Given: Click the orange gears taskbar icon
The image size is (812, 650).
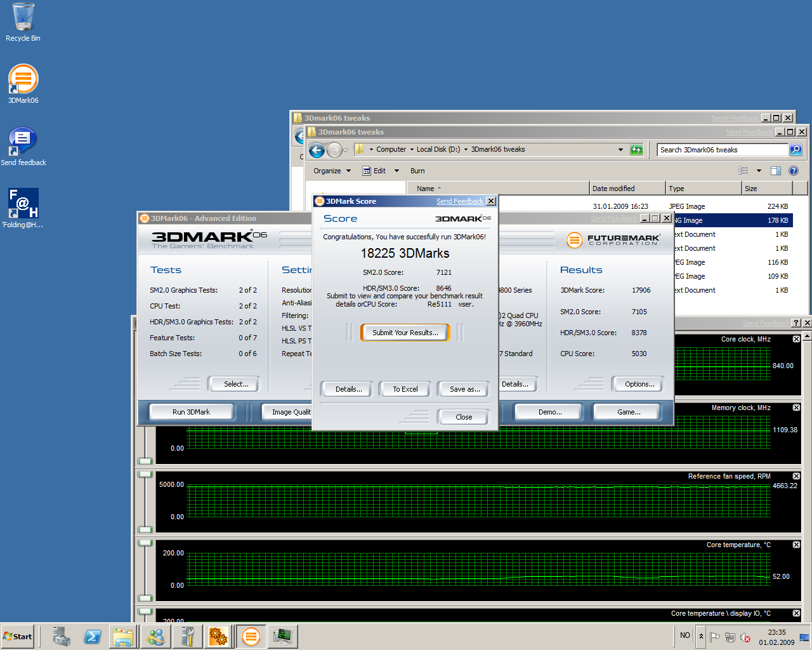Looking at the screenshot, I should coord(218,636).
